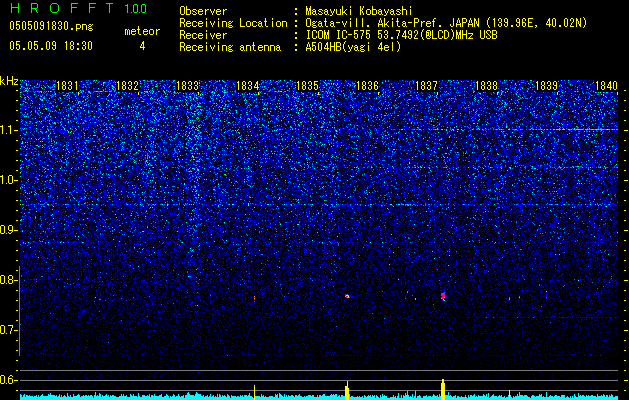Click the tallest yellow signal bar after 1837
Screen dimensions: 629x400
[x=443, y=389]
